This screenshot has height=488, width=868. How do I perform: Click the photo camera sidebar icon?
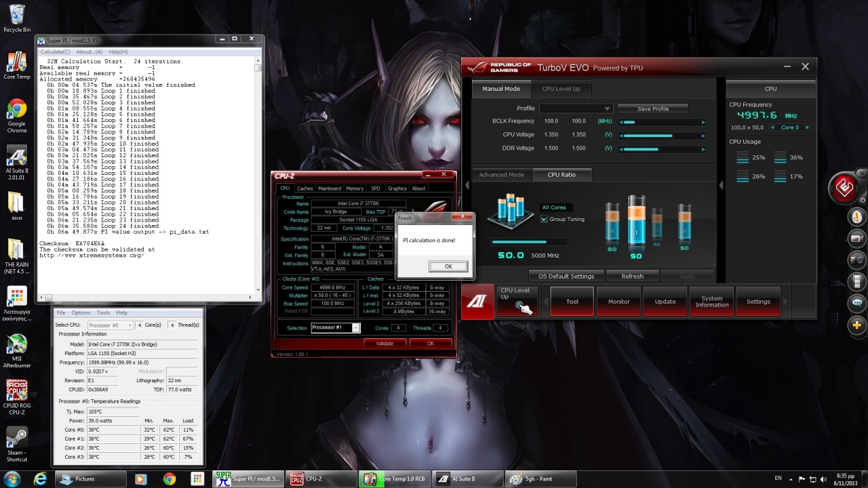pos(857,260)
